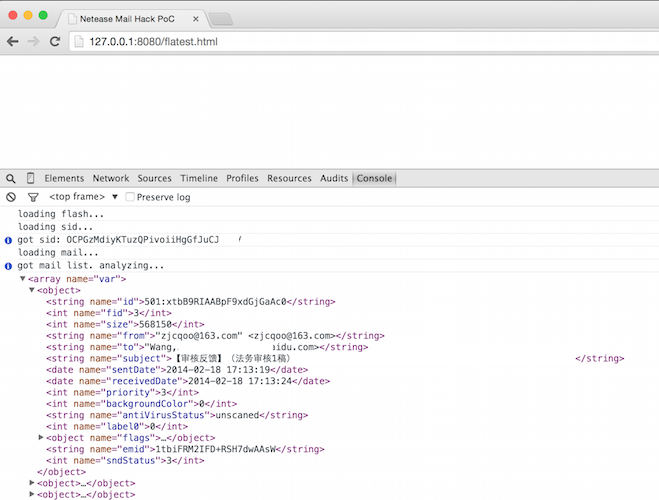Switch to the Elements panel
This screenshot has height=500, width=659.
pos(64,178)
